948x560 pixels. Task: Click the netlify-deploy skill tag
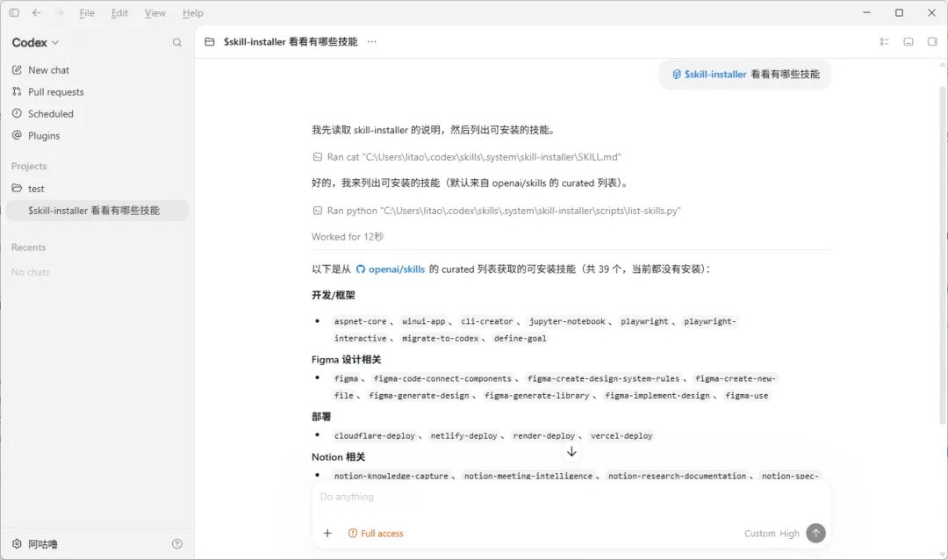click(463, 436)
